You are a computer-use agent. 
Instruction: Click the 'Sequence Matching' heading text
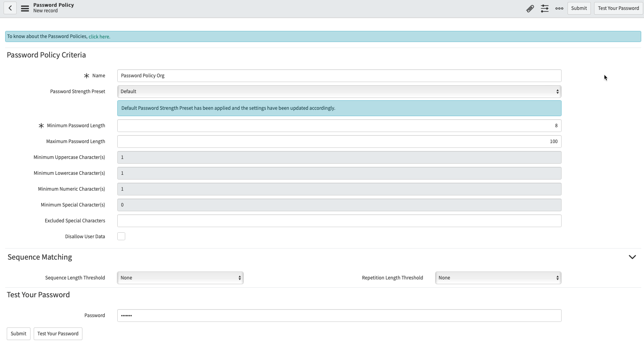click(40, 257)
